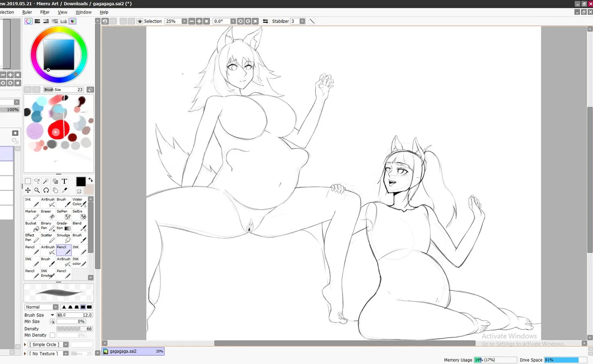Toggle transparent color swatch
Screen dimensions: 593x364
[x=79, y=191]
